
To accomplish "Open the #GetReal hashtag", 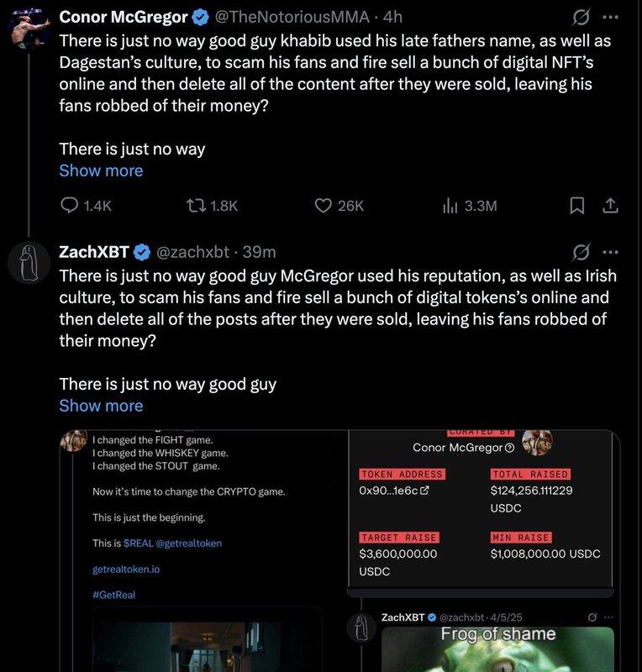I will (113, 595).
